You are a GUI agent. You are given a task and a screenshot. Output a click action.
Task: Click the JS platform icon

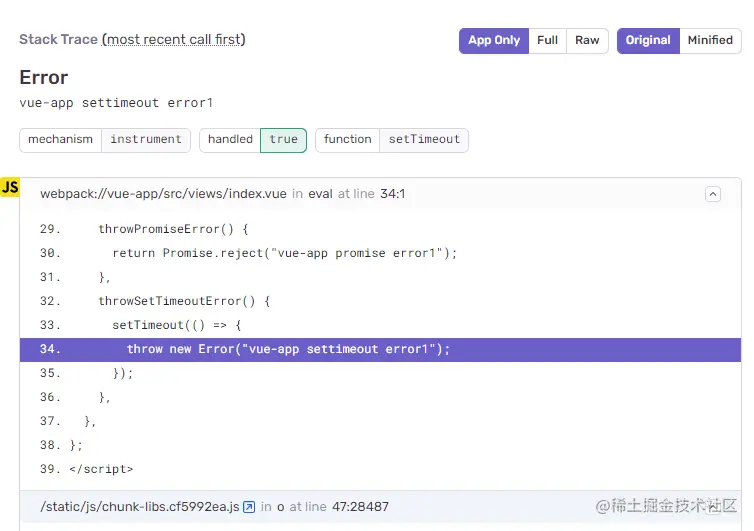click(x=10, y=187)
